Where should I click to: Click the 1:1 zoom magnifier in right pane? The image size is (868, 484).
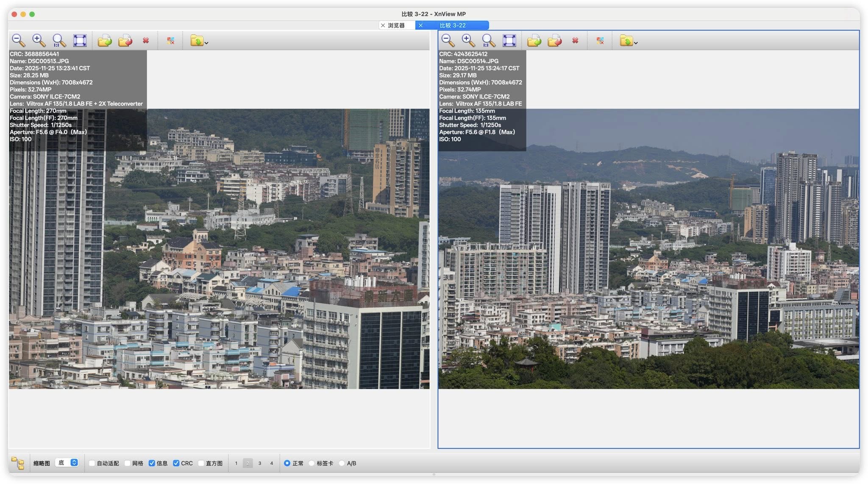(488, 40)
